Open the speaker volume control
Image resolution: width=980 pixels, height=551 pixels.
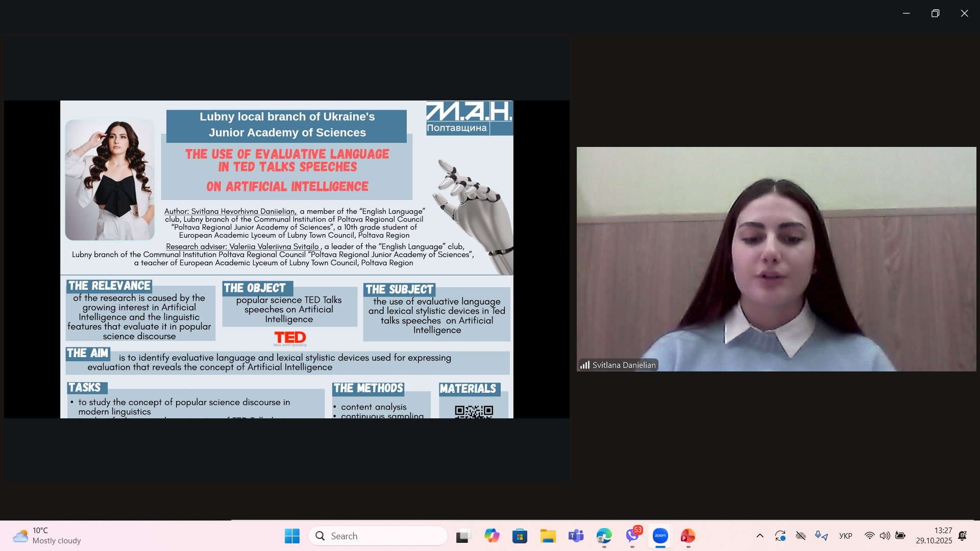(x=885, y=536)
